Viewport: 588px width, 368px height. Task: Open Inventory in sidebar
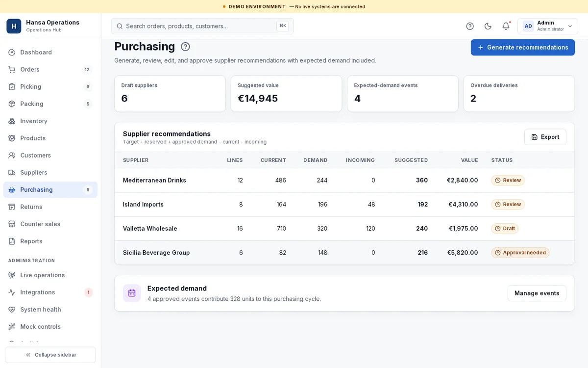[x=50, y=121]
